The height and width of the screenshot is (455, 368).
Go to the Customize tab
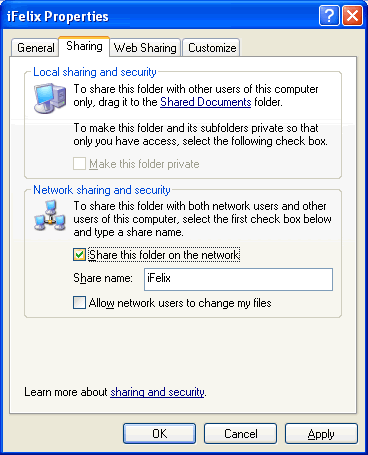click(x=212, y=48)
